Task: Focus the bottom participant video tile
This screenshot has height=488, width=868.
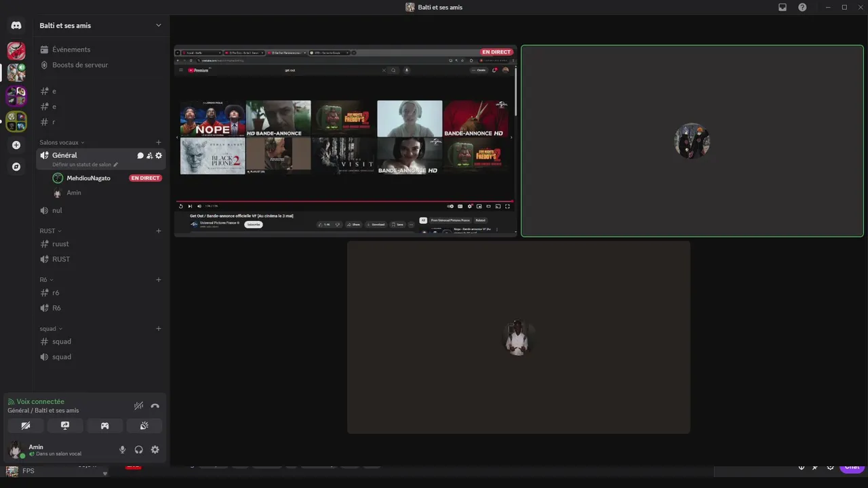Action: [519, 338]
